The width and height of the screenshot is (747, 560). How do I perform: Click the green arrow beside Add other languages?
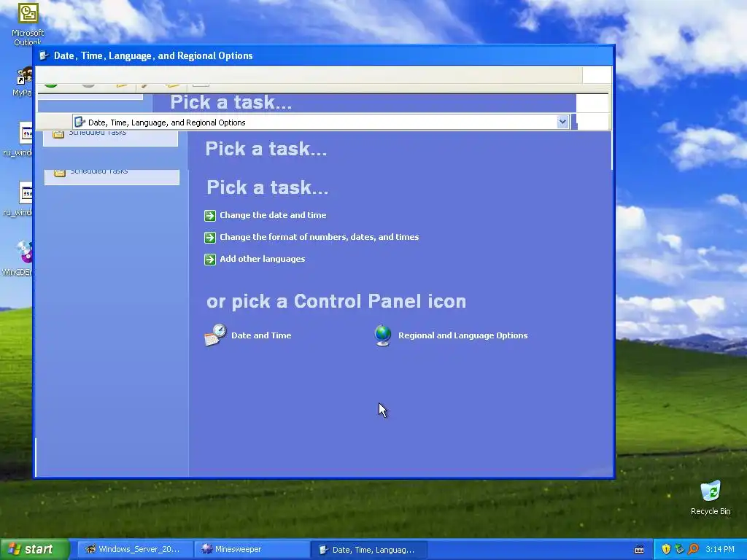coord(210,260)
